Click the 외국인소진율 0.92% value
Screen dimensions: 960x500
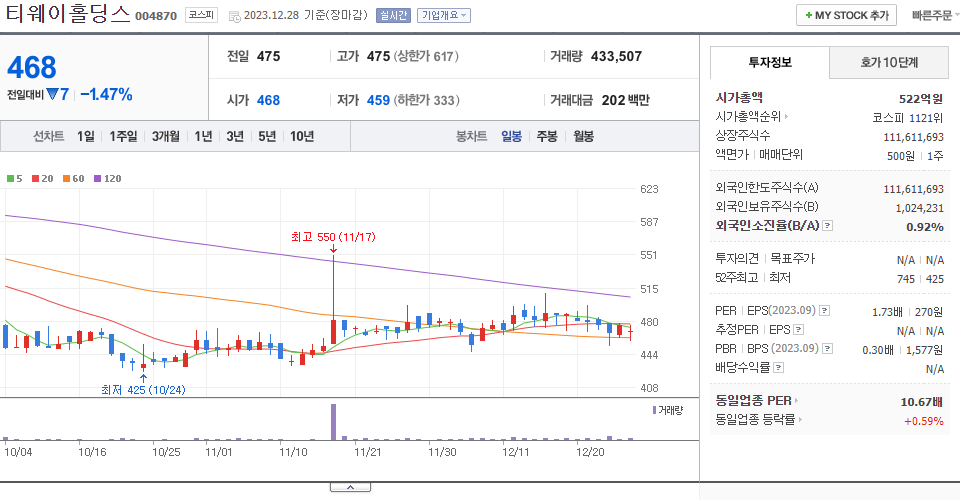925,227
